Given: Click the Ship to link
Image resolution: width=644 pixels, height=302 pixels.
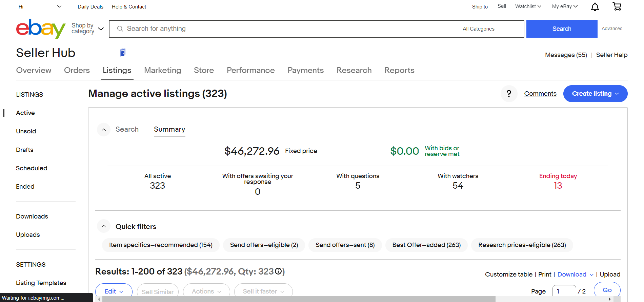Looking at the screenshot, I should (480, 6).
